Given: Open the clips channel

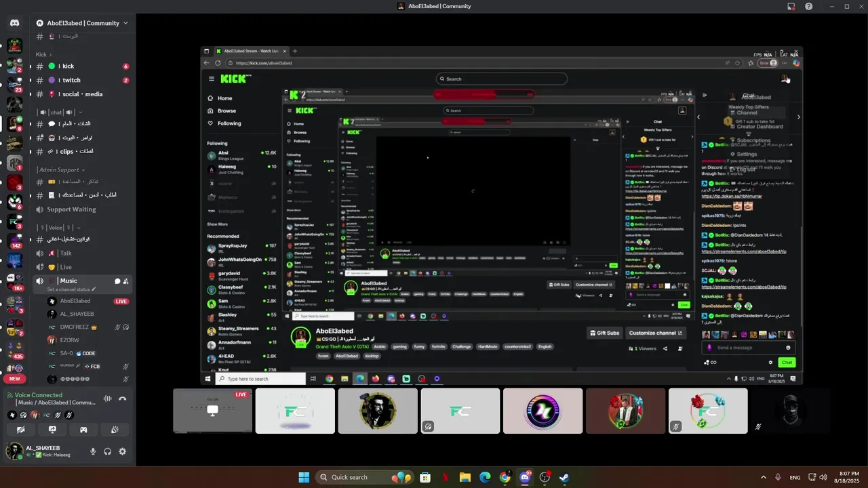Looking at the screenshot, I should tap(83, 151).
